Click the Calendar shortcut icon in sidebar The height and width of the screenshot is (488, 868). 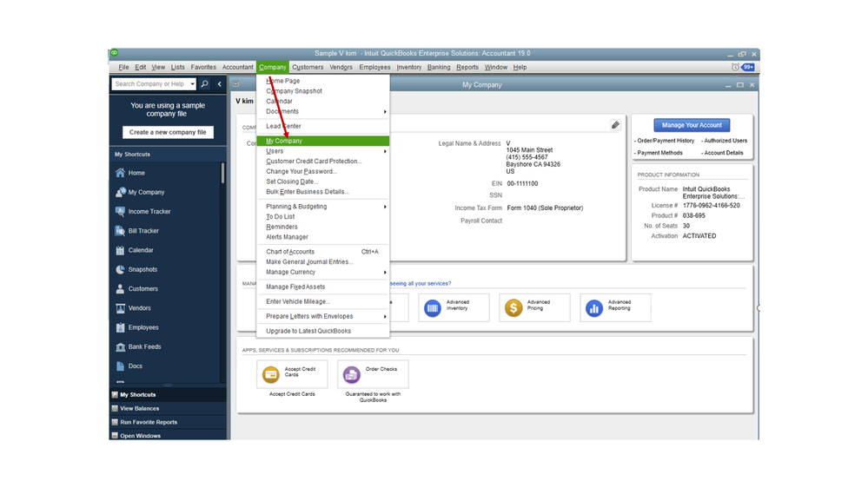120,250
